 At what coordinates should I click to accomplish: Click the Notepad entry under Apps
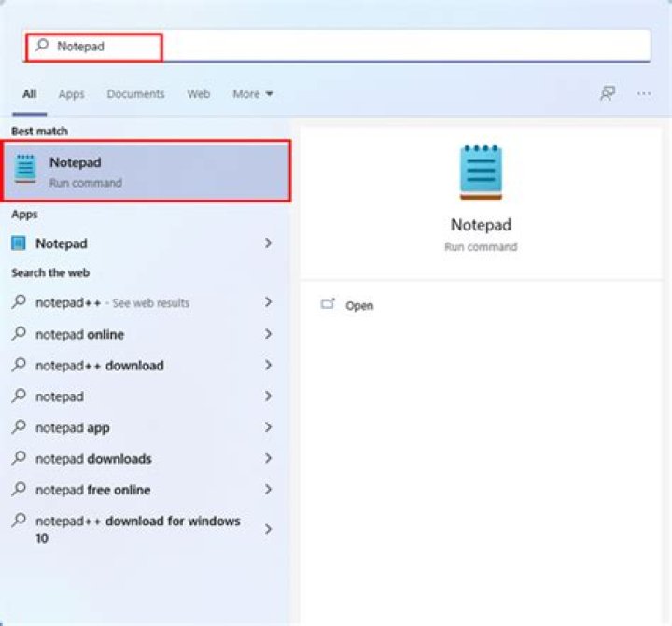[x=144, y=243]
